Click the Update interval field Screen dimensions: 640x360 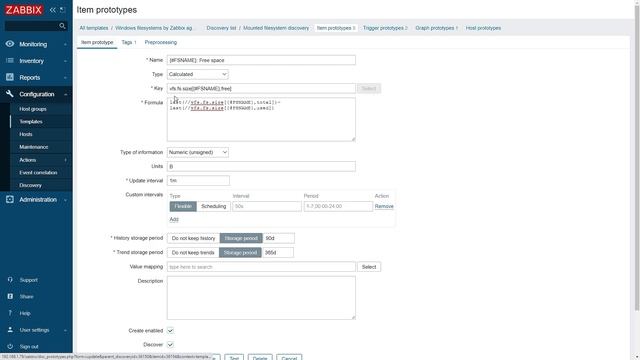point(198,180)
